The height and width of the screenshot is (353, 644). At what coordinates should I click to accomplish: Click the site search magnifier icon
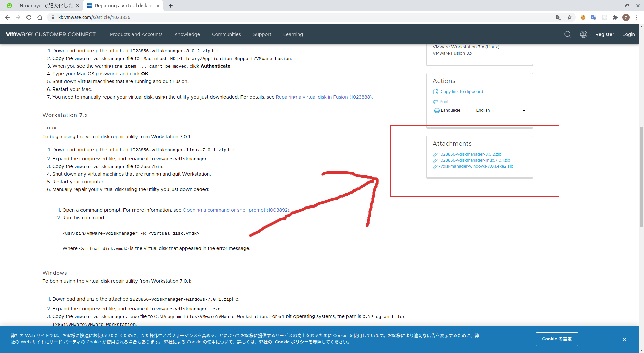[x=568, y=34]
